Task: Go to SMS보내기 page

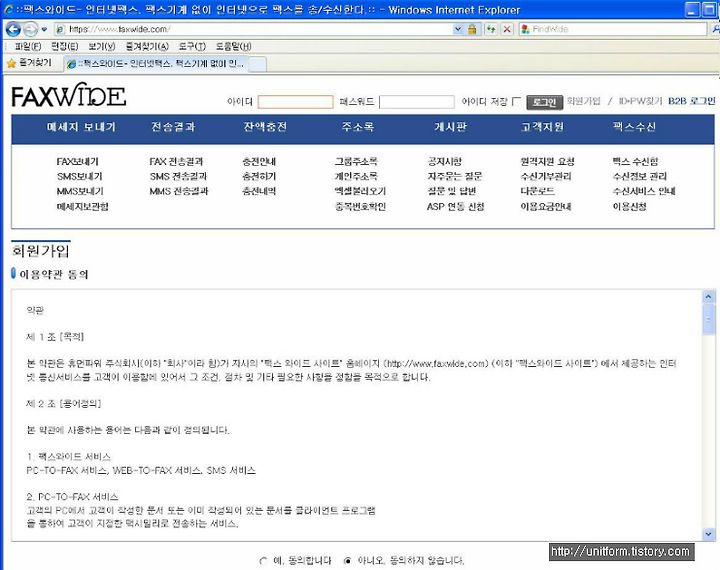Action: click(79, 176)
